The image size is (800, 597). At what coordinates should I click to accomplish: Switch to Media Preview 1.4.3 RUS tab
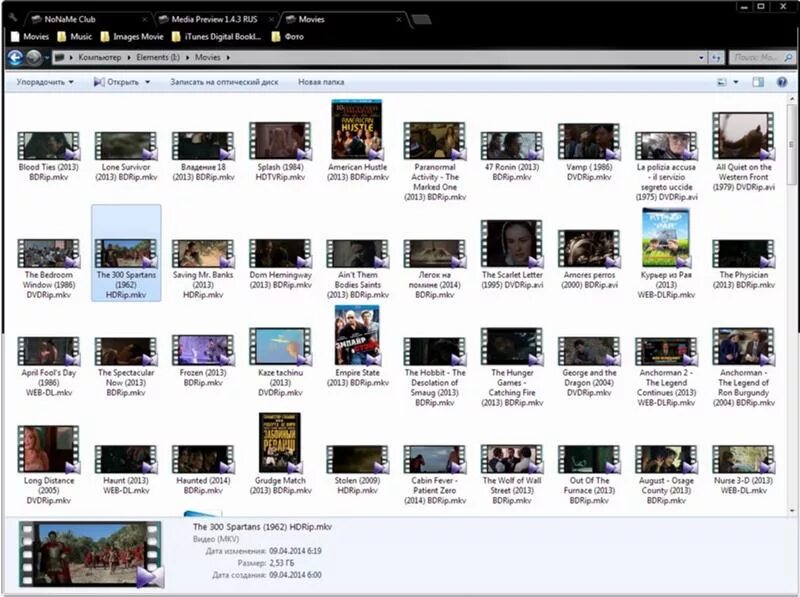click(x=214, y=20)
